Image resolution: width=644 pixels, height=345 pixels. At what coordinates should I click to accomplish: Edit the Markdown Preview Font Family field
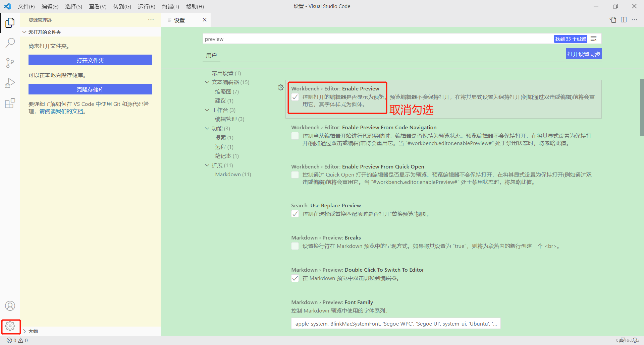point(396,324)
